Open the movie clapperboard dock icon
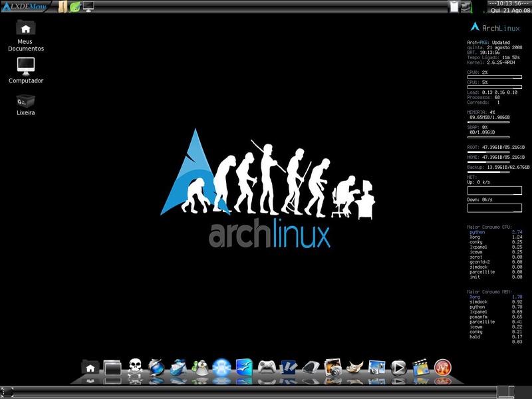Image resolution: width=532 pixels, height=399 pixels. click(x=421, y=368)
